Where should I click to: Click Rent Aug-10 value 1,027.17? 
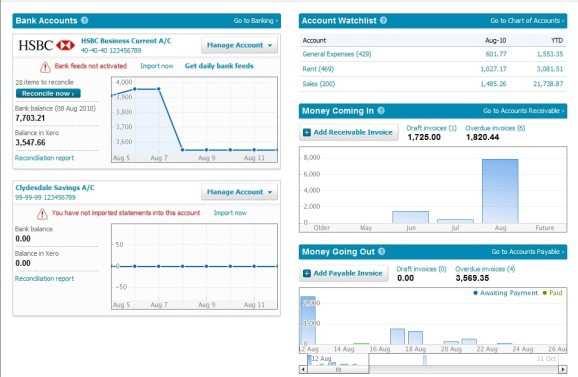[x=493, y=69]
